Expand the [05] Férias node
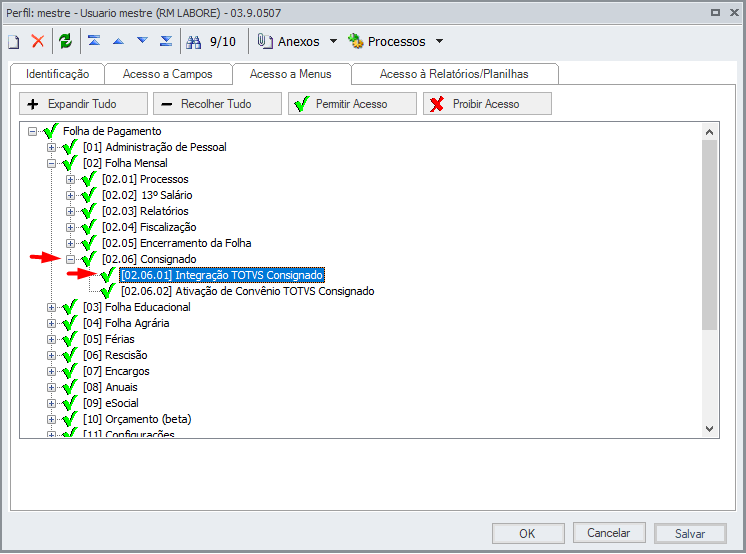Image resolution: width=746 pixels, height=554 pixels. tap(51, 339)
